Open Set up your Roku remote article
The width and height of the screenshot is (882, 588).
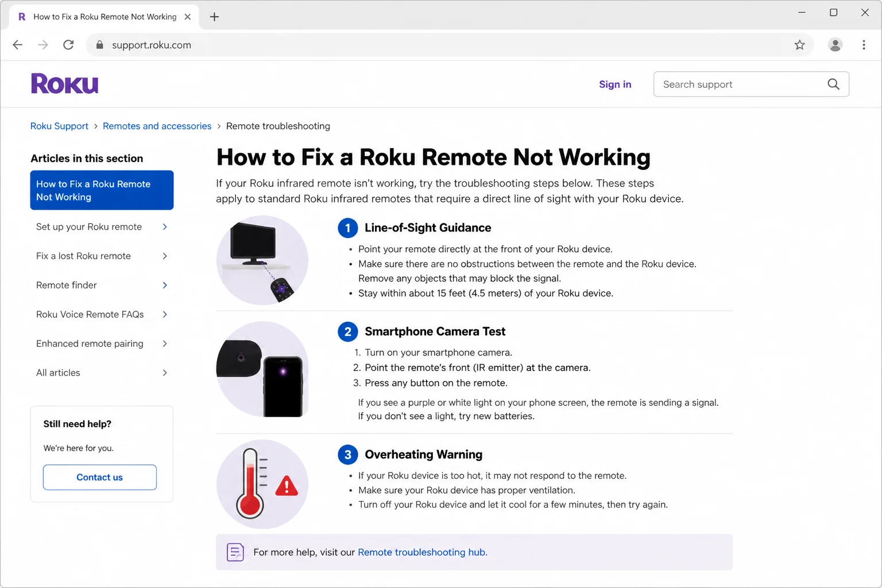point(89,227)
